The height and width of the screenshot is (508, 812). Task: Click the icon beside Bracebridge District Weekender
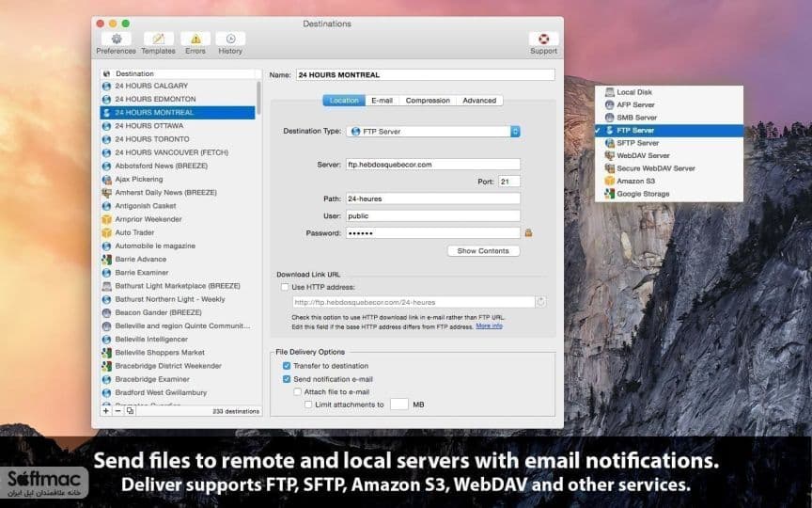107,366
